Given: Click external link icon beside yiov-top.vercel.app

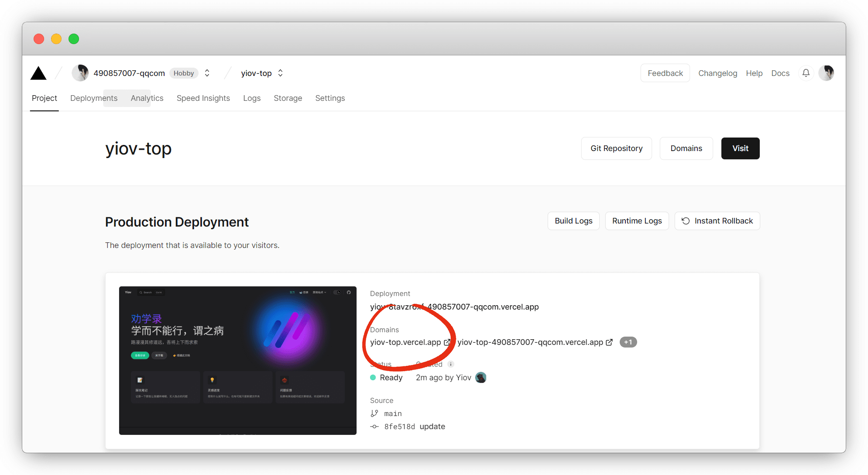Looking at the screenshot, I should (x=447, y=342).
